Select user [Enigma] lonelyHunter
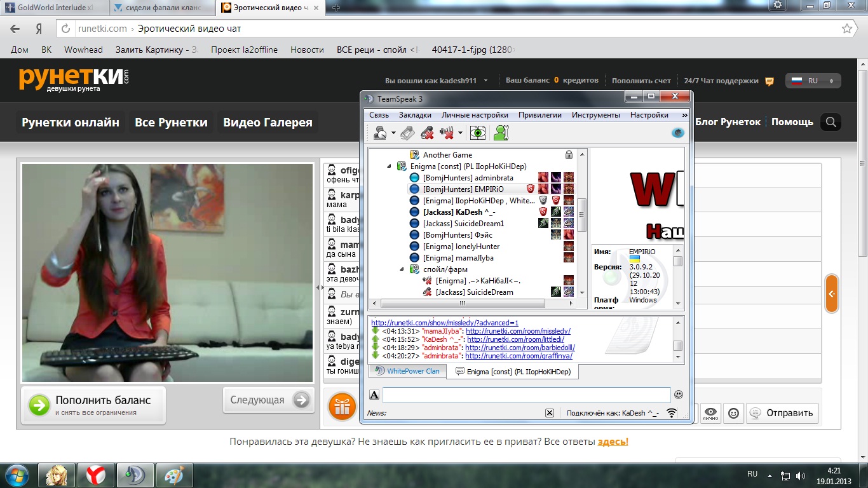The height and width of the screenshot is (488, 868). [x=461, y=247]
